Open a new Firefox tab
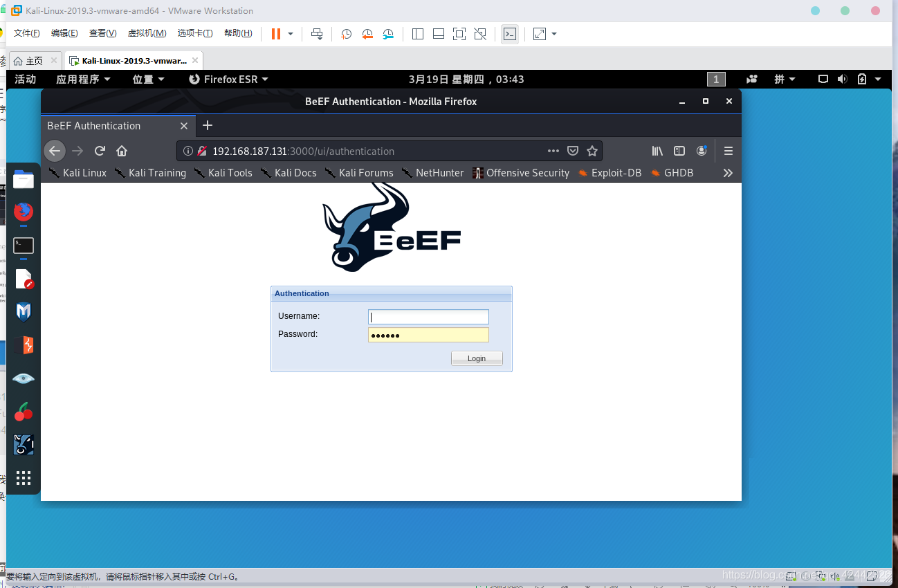 point(208,125)
